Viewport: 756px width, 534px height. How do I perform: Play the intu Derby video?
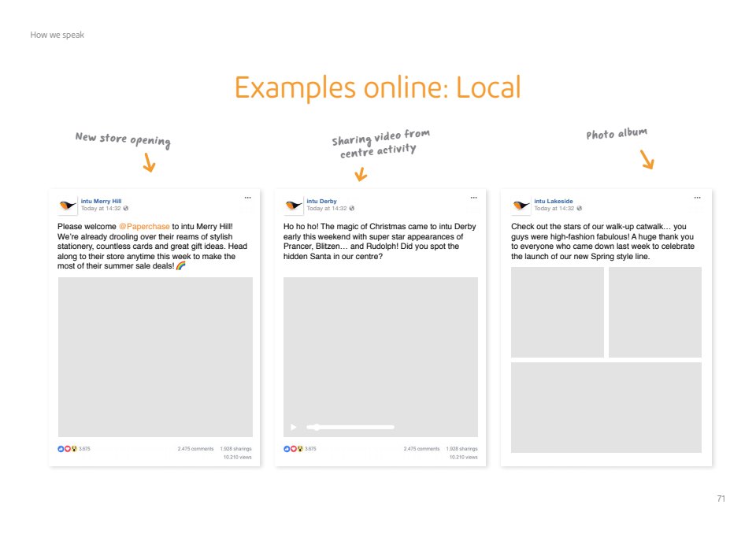(x=293, y=427)
